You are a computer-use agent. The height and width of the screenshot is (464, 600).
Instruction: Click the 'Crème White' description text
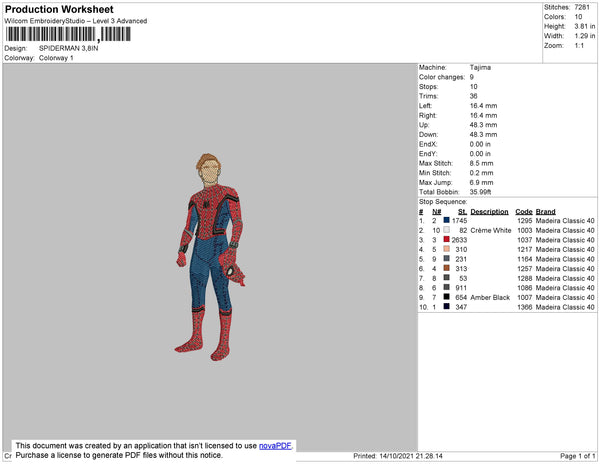click(x=491, y=230)
